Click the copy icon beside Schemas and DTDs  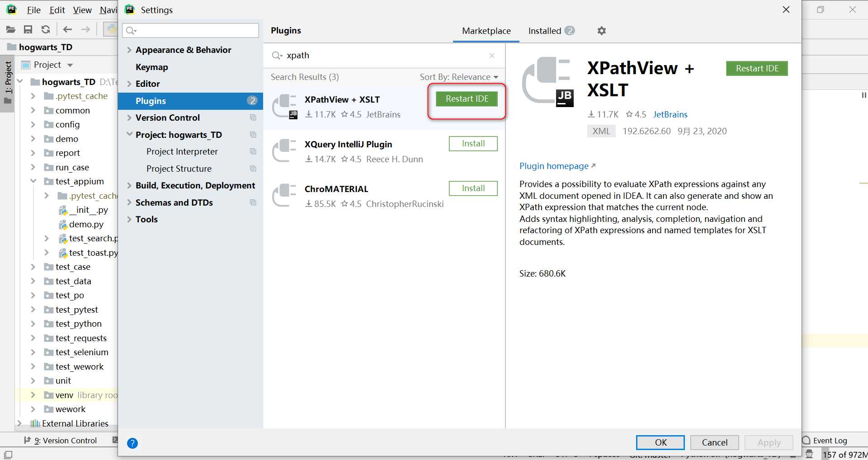[253, 202]
